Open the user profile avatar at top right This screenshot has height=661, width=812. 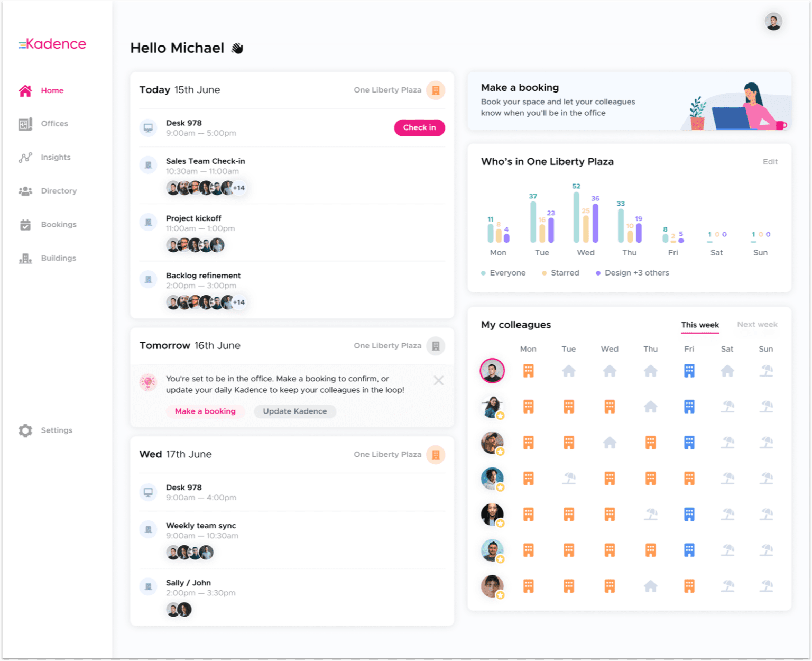[x=773, y=22]
